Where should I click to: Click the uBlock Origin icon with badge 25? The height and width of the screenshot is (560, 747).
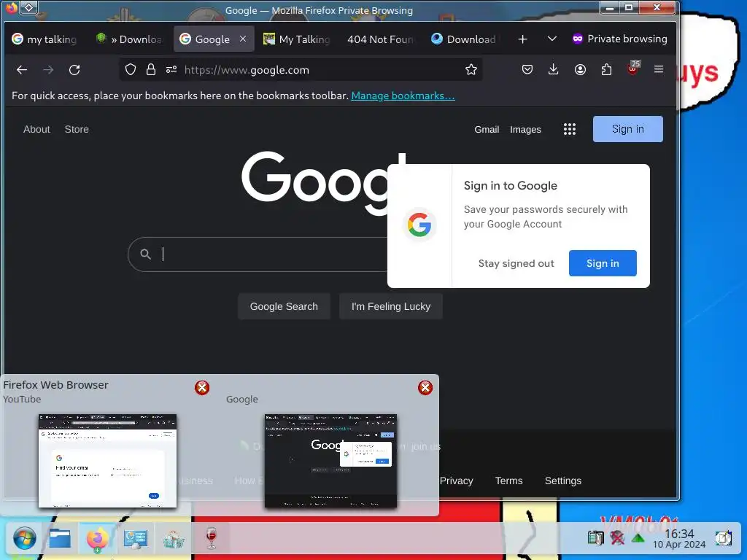click(633, 68)
